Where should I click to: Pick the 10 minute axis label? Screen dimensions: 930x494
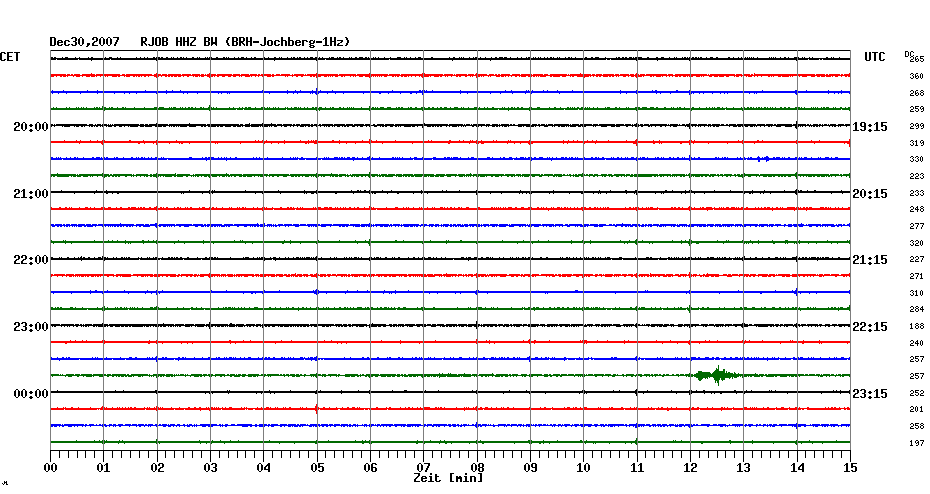[x=584, y=468]
